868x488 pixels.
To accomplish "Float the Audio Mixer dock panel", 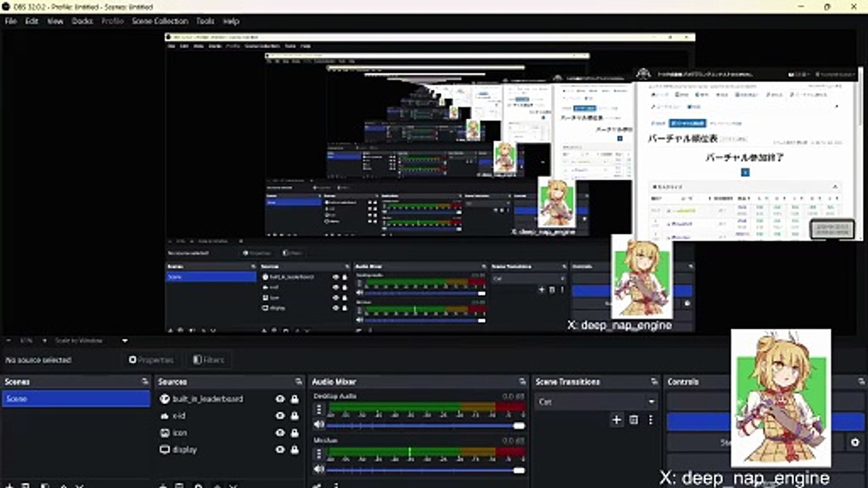I will coord(522,382).
